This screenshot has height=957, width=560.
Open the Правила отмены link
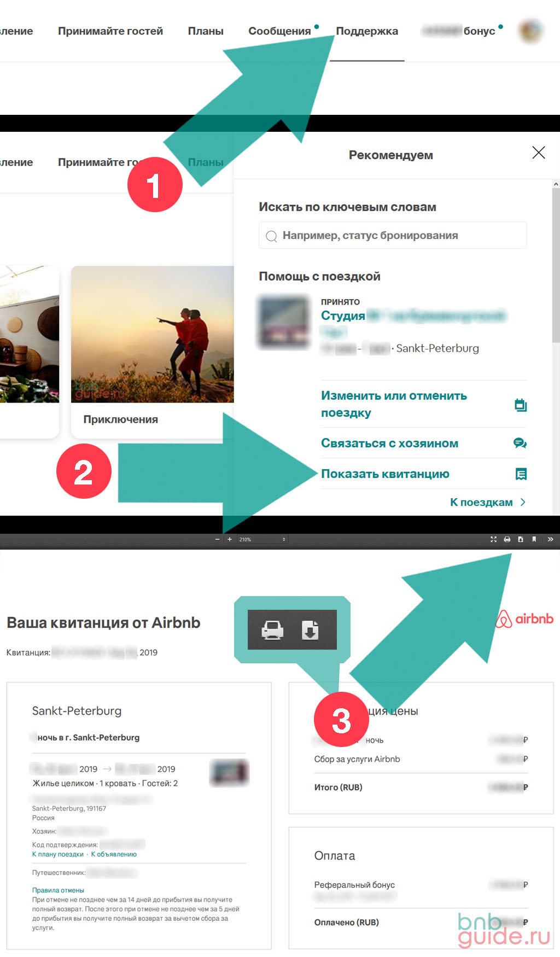pyautogui.click(x=58, y=890)
